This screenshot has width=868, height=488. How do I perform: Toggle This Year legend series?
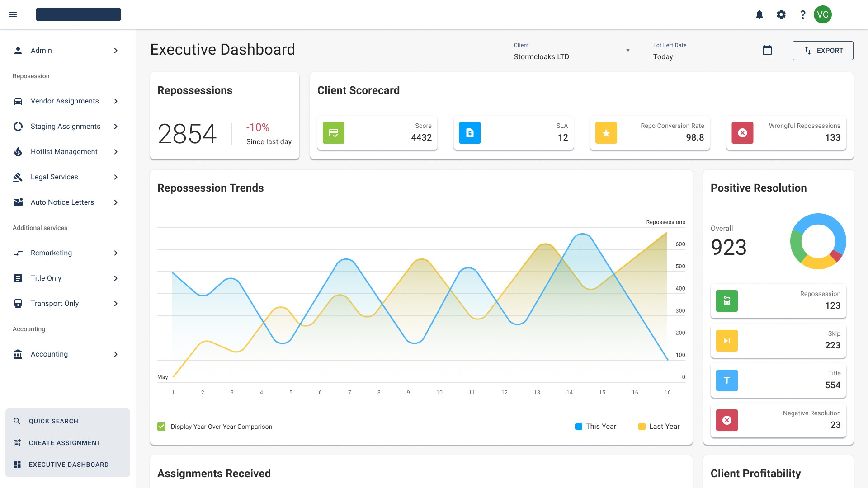pyautogui.click(x=595, y=427)
